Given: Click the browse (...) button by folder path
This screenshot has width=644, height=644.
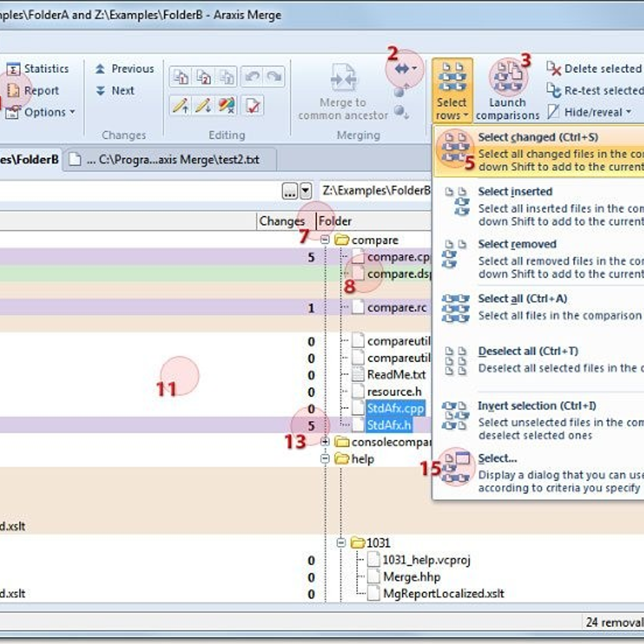Looking at the screenshot, I should (x=290, y=191).
